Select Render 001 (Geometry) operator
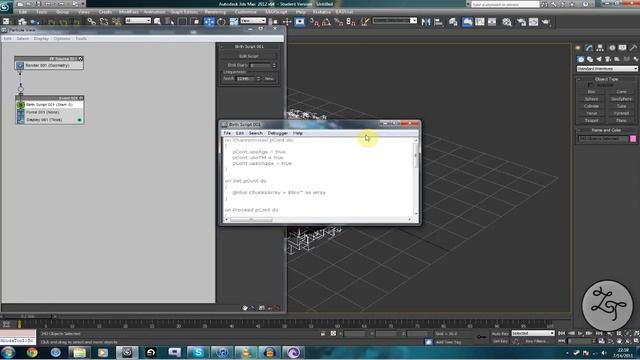This screenshot has height=360, width=640. (49, 65)
